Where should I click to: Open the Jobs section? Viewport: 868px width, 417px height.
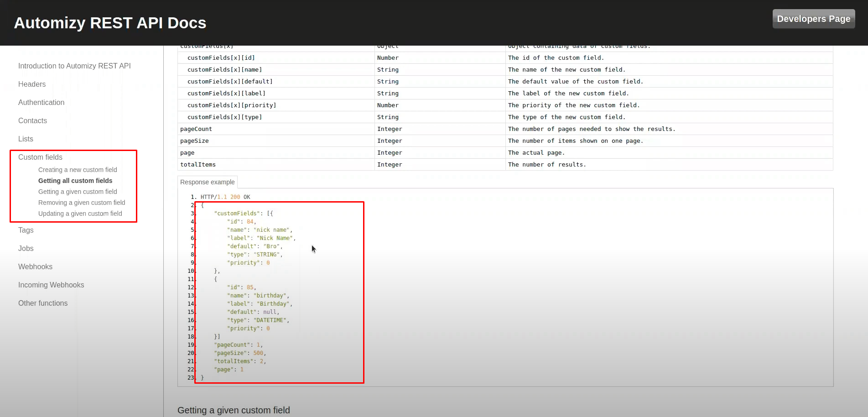[26, 248]
